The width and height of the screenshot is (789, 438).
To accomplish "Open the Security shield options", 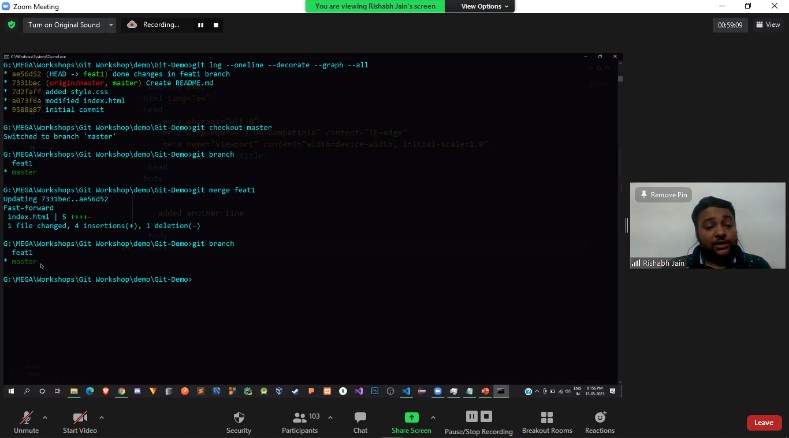I will point(239,417).
